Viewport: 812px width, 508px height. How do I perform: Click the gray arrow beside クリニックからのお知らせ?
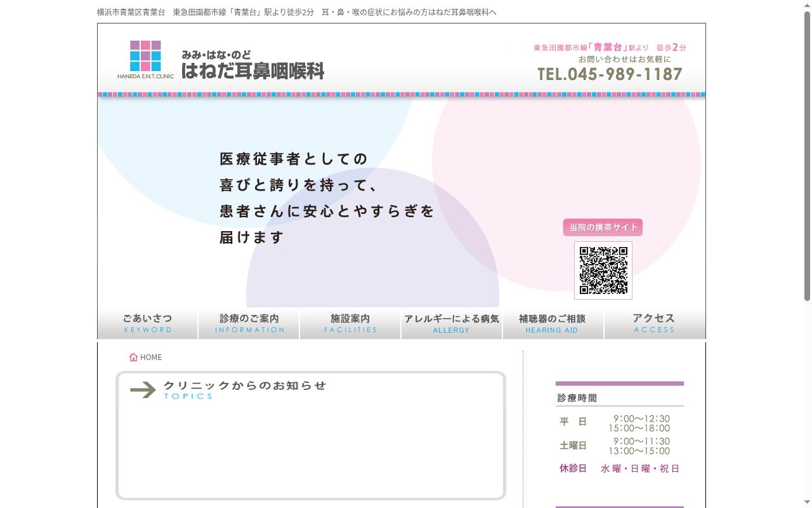pyautogui.click(x=143, y=390)
